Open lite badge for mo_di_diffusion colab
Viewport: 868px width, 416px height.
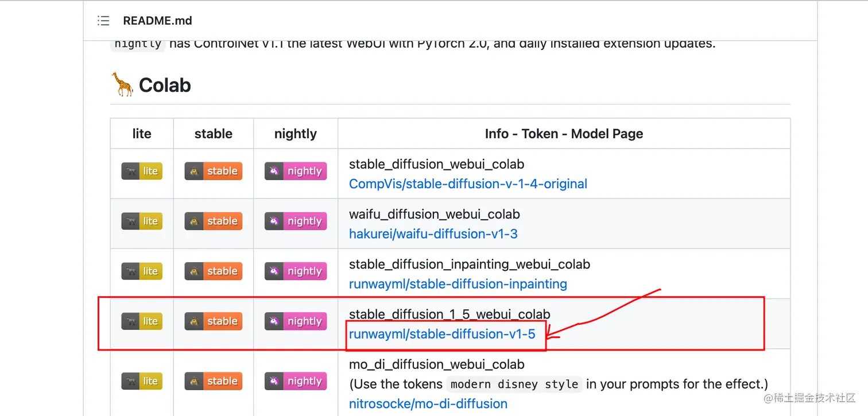tap(142, 381)
